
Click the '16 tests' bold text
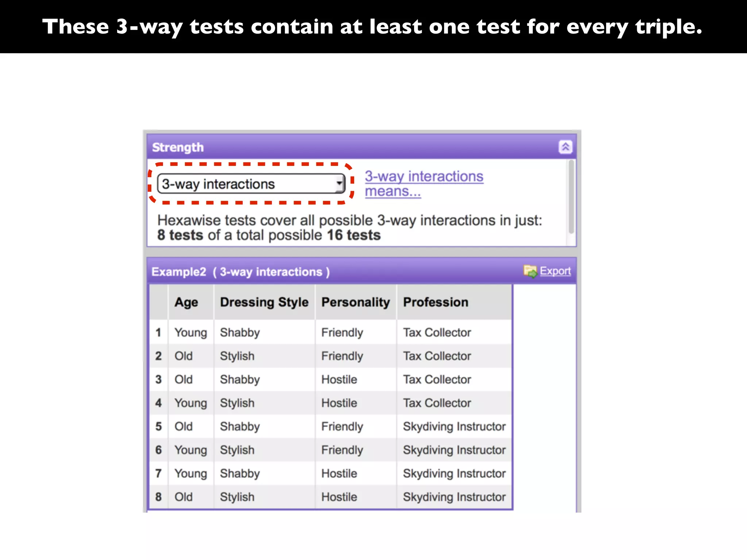(353, 235)
